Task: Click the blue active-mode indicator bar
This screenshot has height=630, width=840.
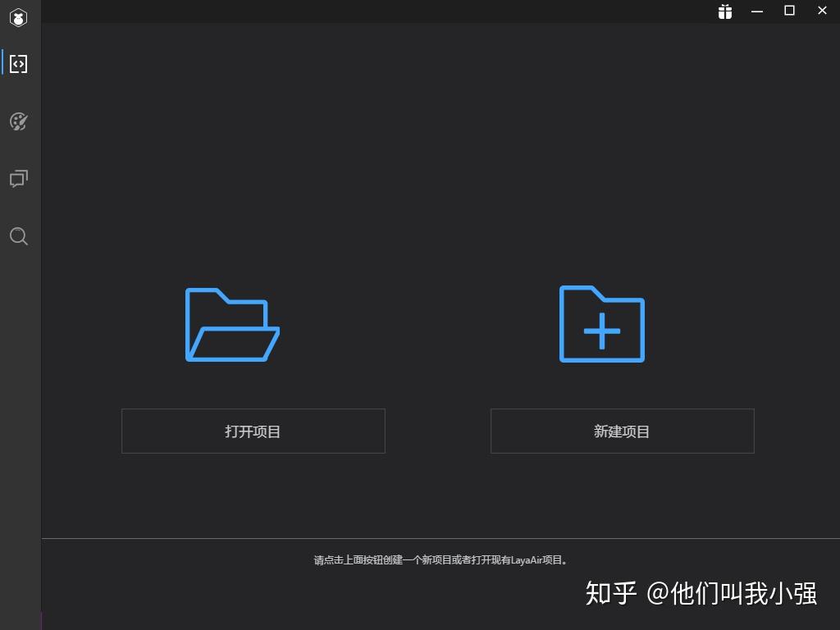Action: [x=2, y=63]
